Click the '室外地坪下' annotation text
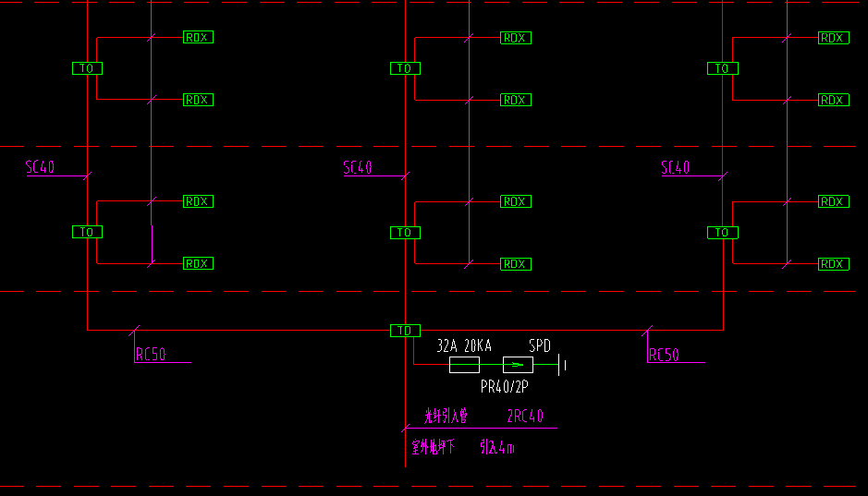Screen dimensions: 868x496 433,447
